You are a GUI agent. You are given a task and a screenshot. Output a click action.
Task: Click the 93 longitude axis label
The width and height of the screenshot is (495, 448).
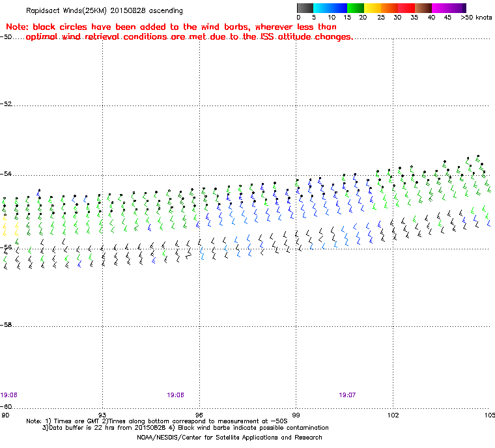[102, 415]
